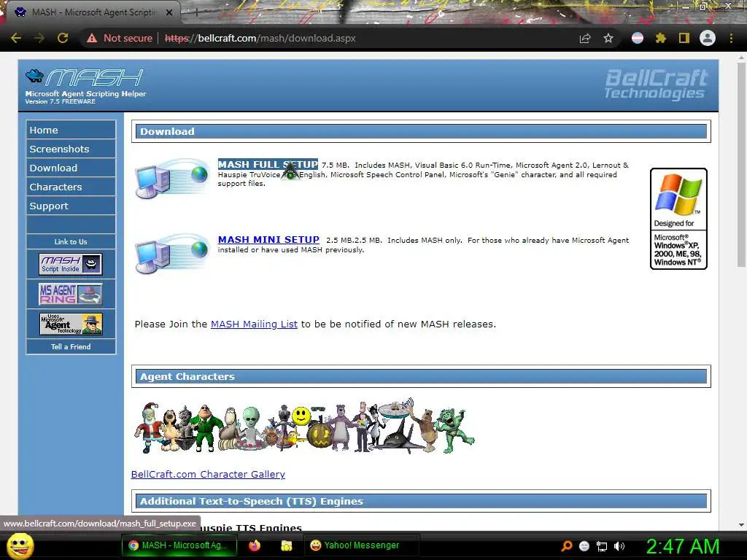The width and height of the screenshot is (747, 560).
Task: Open the browser three-dot menu
Action: click(731, 38)
